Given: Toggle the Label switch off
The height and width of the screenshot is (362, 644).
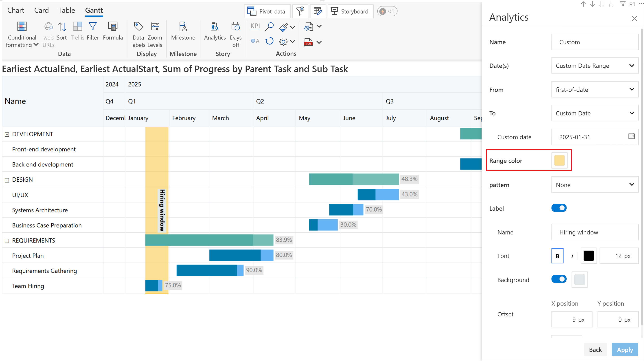Looking at the screenshot, I should pyautogui.click(x=559, y=208).
